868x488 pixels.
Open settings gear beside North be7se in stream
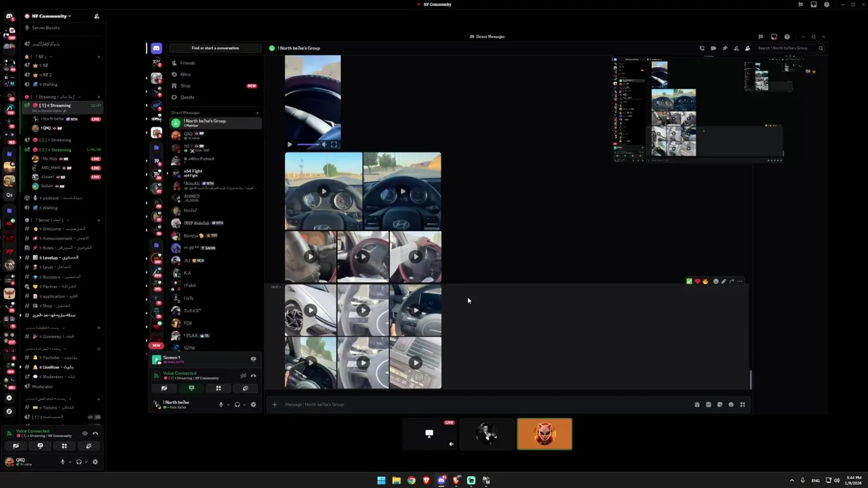pos(254,405)
